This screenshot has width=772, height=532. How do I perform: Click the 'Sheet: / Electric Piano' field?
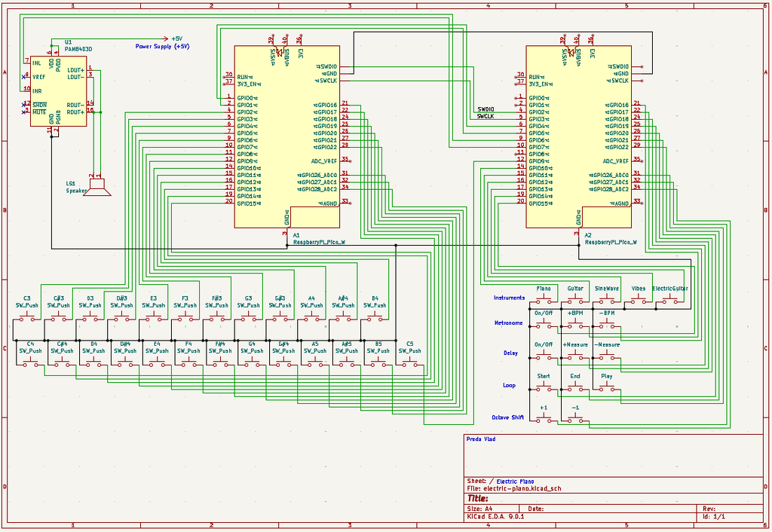pos(501,482)
